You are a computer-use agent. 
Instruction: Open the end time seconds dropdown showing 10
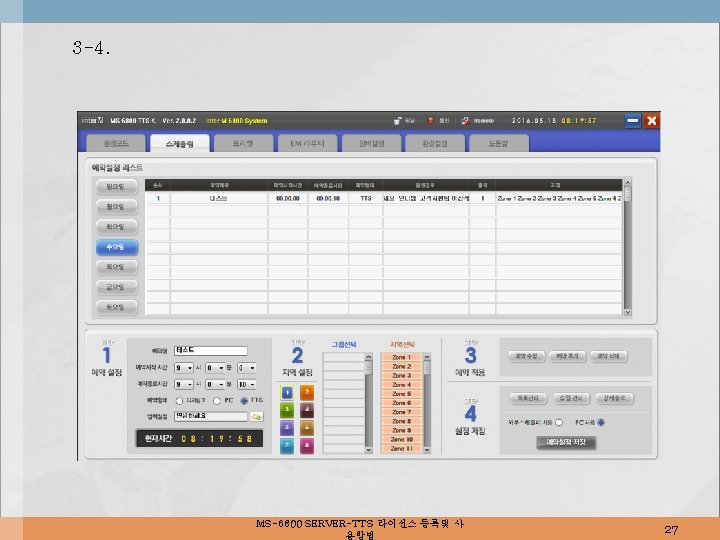(x=247, y=384)
